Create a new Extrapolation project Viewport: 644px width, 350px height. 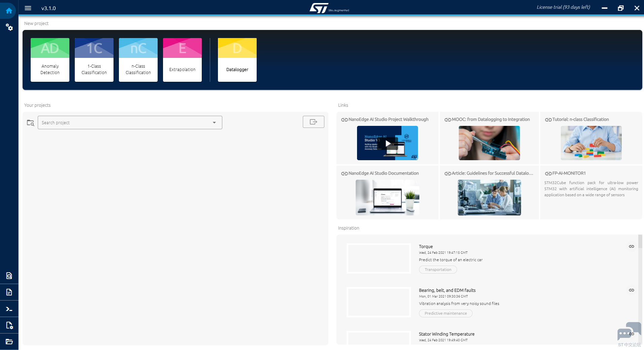(182, 60)
